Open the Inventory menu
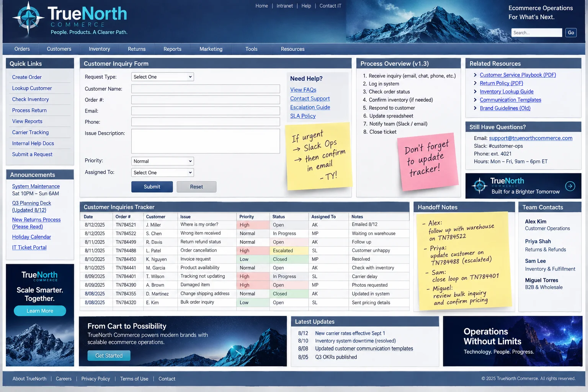Viewport: 588px width, 392px height. [99, 49]
